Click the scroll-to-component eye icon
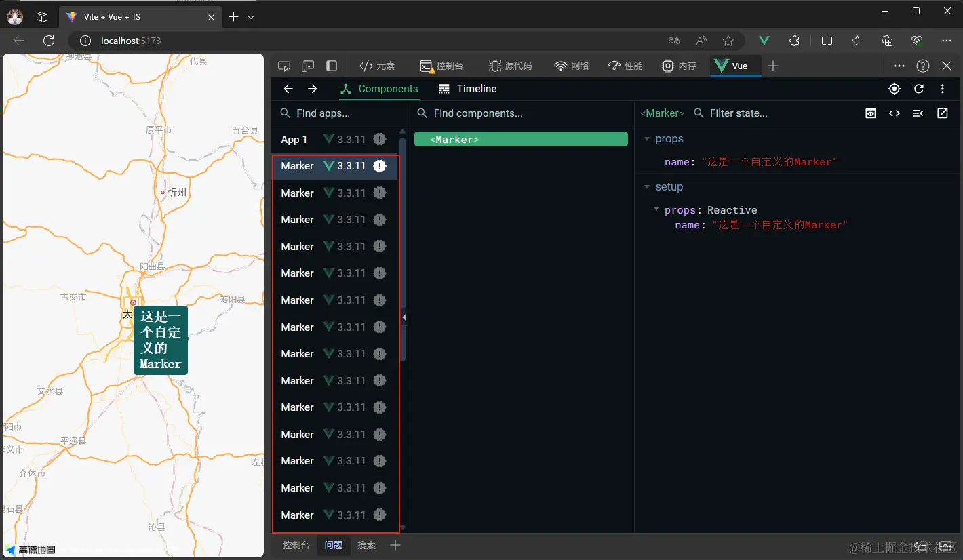Image resolution: width=963 pixels, height=560 pixels. [x=871, y=113]
